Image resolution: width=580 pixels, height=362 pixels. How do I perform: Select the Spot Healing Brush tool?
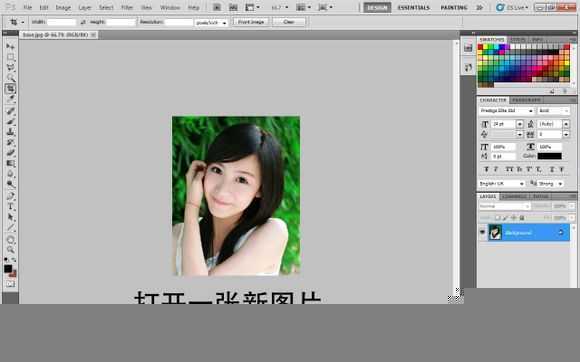[10, 111]
